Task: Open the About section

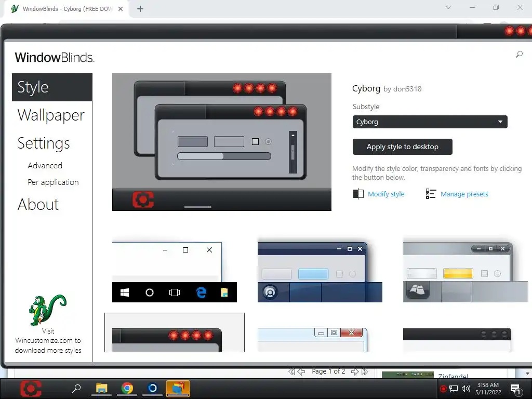Action: tap(38, 204)
